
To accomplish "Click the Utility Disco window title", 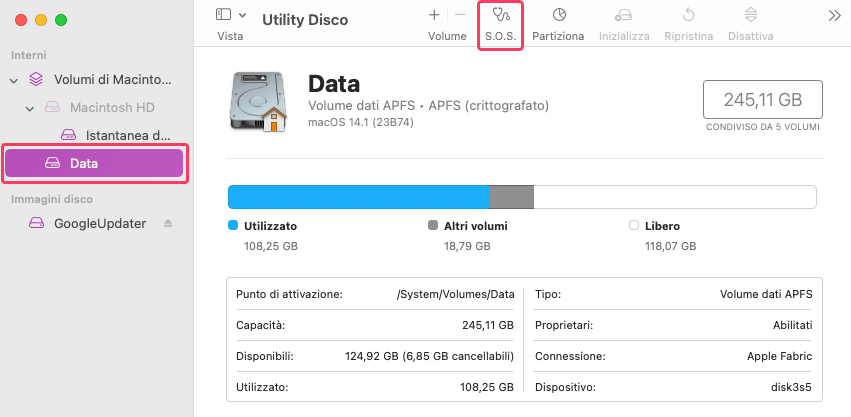I will (305, 20).
